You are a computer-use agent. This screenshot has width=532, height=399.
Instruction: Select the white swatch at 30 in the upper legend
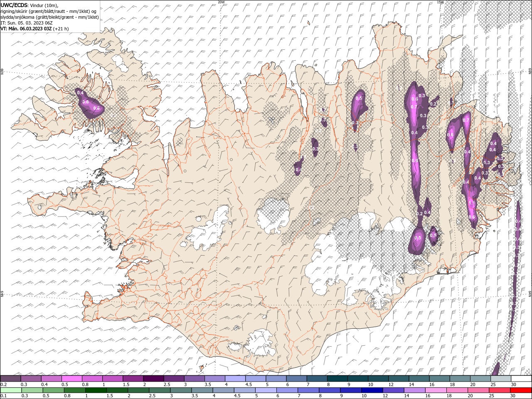[x=521, y=379]
